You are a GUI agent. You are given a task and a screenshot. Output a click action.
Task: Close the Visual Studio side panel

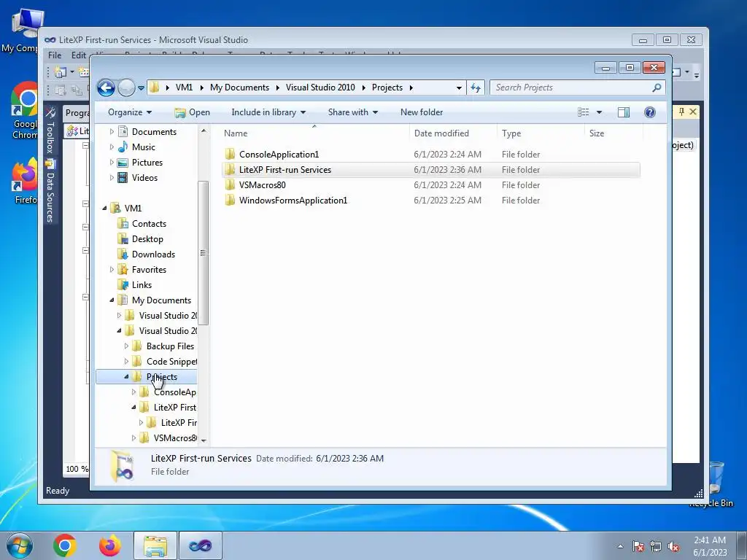tap(693, 112)
